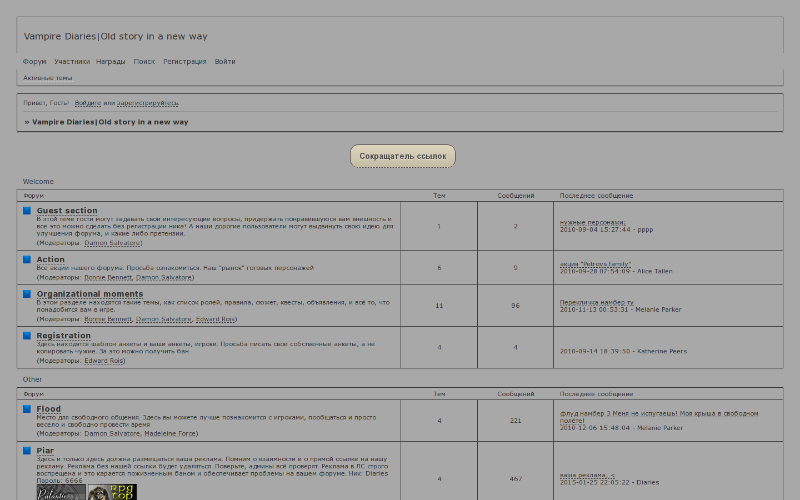The height and width of the screenshot is (500, 800).
Task: Click the blue icon beside Registration forum
Action: [x=28, y=336]
